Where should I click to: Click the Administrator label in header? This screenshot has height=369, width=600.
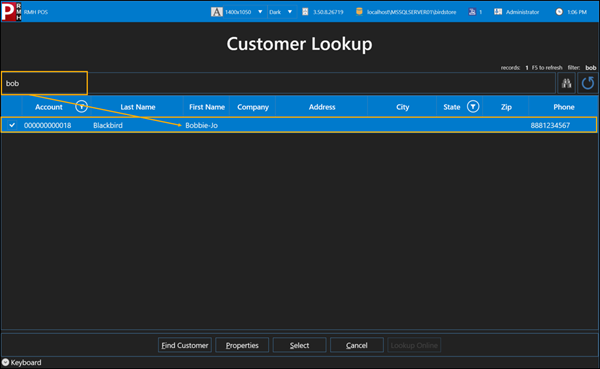[x=522, y=12]
